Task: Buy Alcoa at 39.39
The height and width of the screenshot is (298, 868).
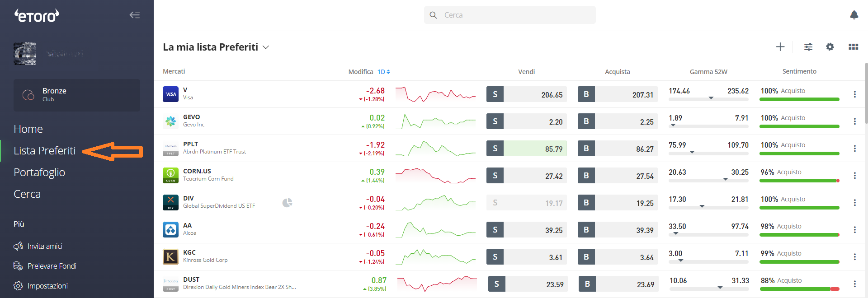Action: (618, 230)
